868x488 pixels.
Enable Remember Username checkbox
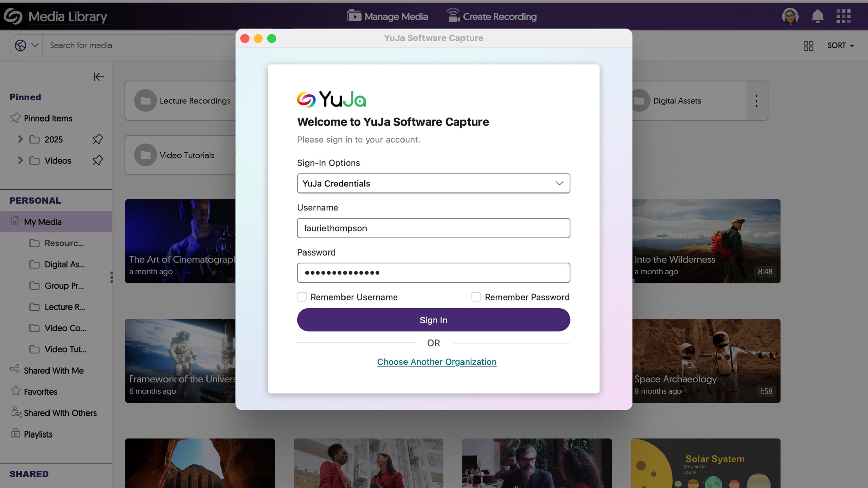(x=301, y=297)
